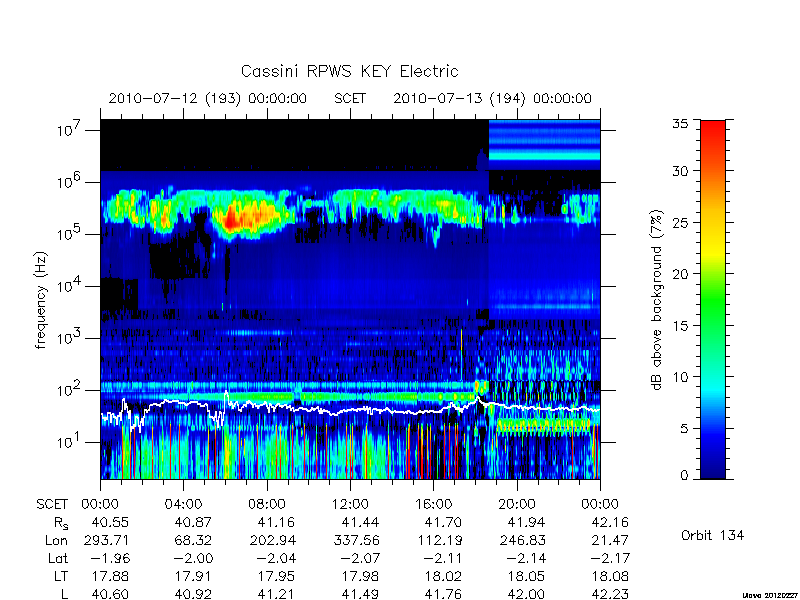Select Rs value 41.70
The height and width of the screenshot is (600, 800).
tap(443, 522)
